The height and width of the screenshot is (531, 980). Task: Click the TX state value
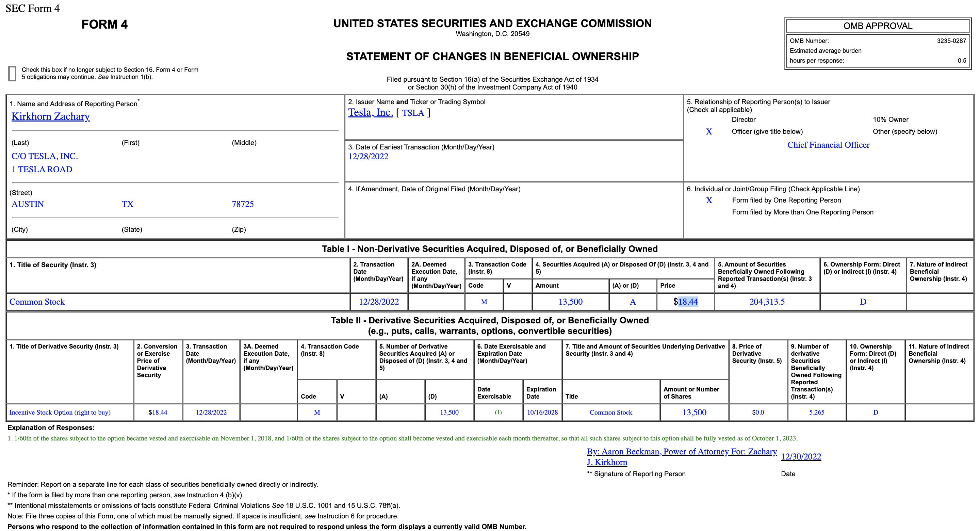click(x=128, y=205)
